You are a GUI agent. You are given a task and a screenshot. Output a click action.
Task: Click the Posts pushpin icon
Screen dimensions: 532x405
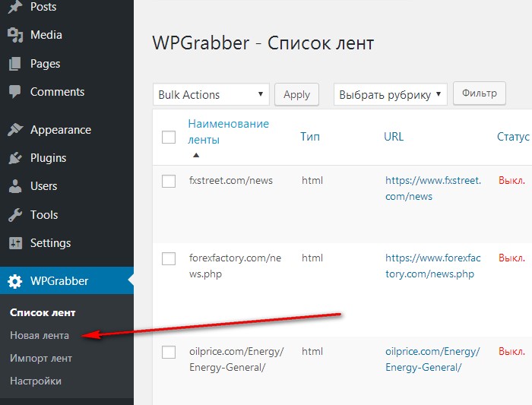pyautogui.click(x=14, y=7)
